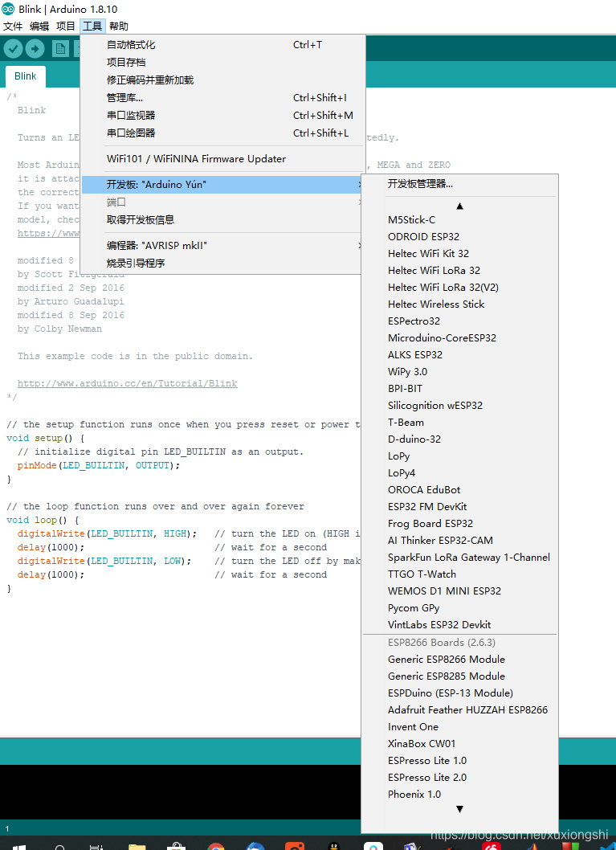
Task: Open 串口监视器 serial monitor
Action: pos(222,116)
